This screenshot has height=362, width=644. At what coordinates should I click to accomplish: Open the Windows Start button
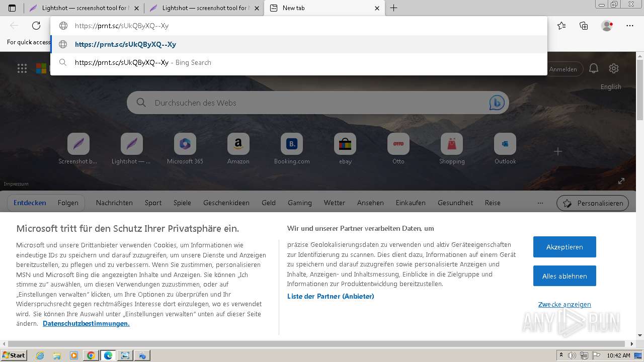coord(14,355)
